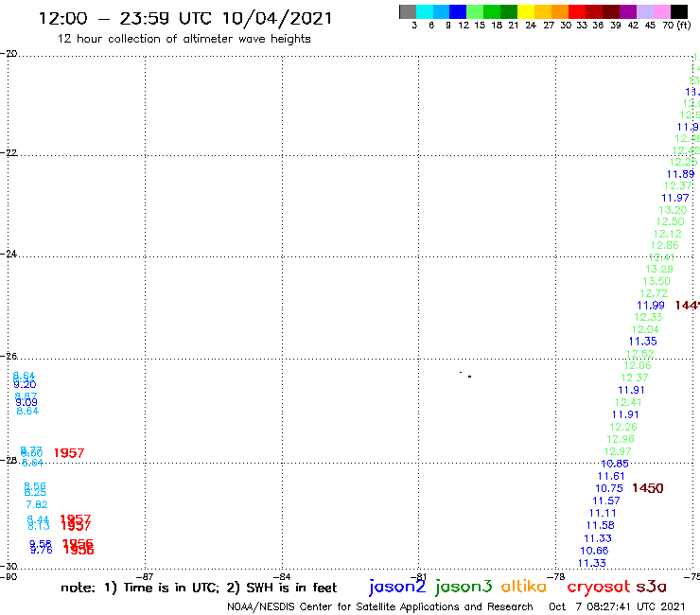Click the 10.66 wave height value
Screen dimensions: 700x615
[x=594, y=551]
